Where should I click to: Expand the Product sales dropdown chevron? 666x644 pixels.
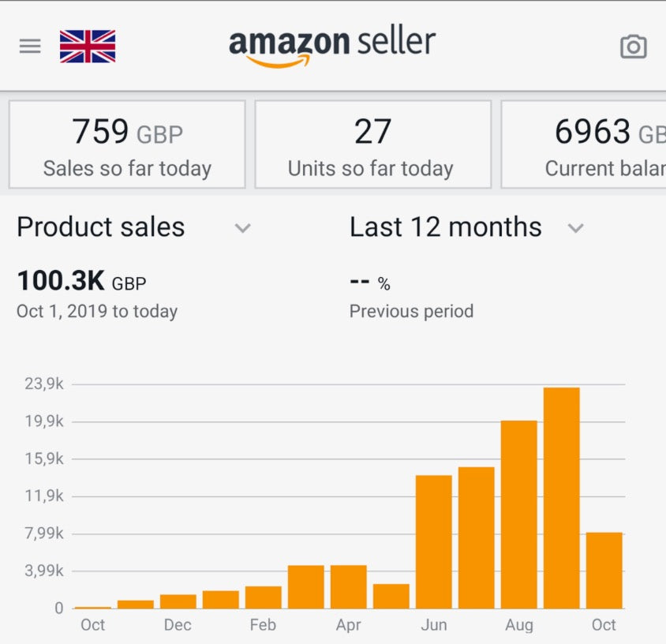click(x=243, y=229)
